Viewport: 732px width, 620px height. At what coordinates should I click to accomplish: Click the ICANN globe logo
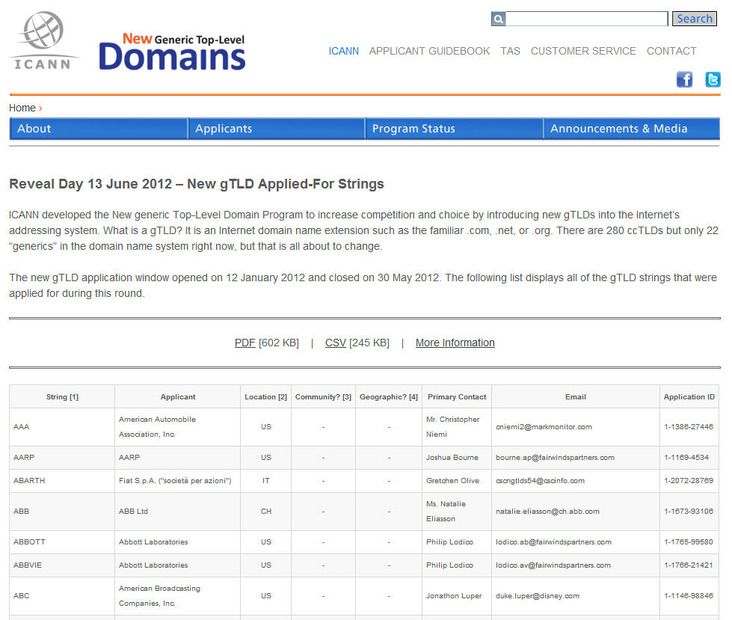click(x=43, y=40)
